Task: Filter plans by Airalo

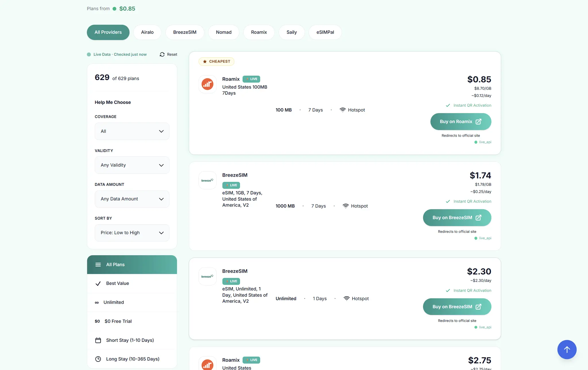Action: click(147, 32)
